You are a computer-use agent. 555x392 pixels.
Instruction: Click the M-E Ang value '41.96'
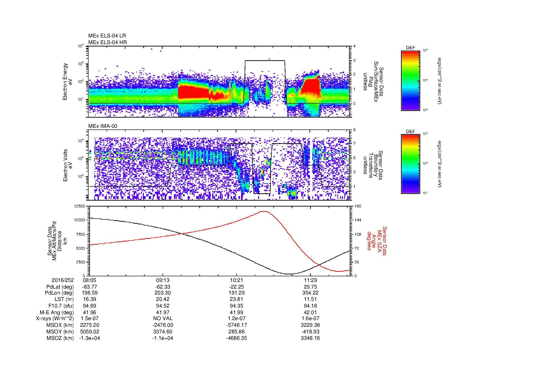89,312
